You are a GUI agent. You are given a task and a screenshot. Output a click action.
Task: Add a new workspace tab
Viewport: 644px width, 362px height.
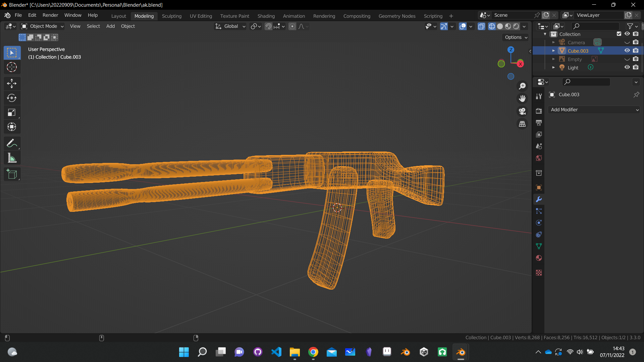pyautogui.click(x=451, y=16)
